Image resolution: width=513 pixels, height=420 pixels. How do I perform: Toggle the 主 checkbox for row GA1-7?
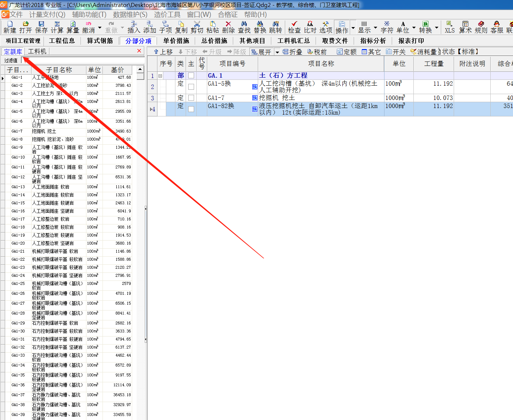191,98
